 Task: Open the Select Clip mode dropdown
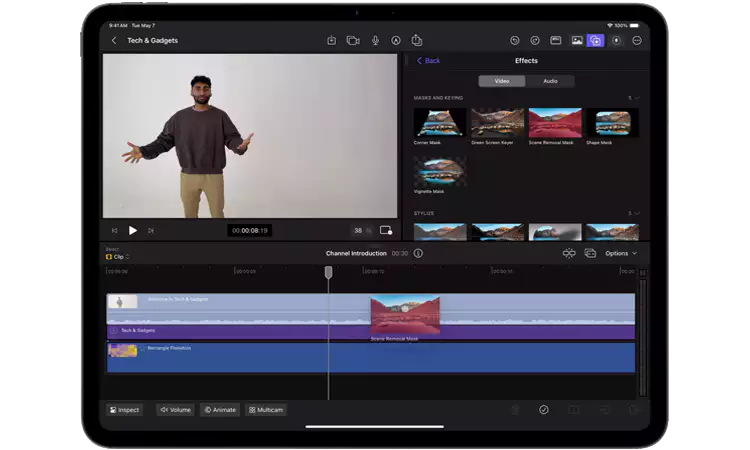coord(117,257)
